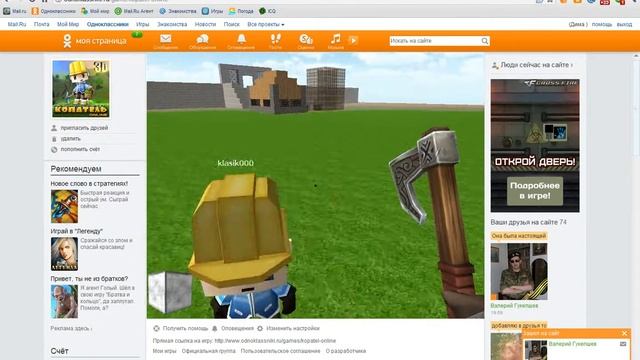The width and height of the screenshot is (640, 360).
Task: Click the Получить помощь lifebuoy icon
Action: click(x=156, y=328)
